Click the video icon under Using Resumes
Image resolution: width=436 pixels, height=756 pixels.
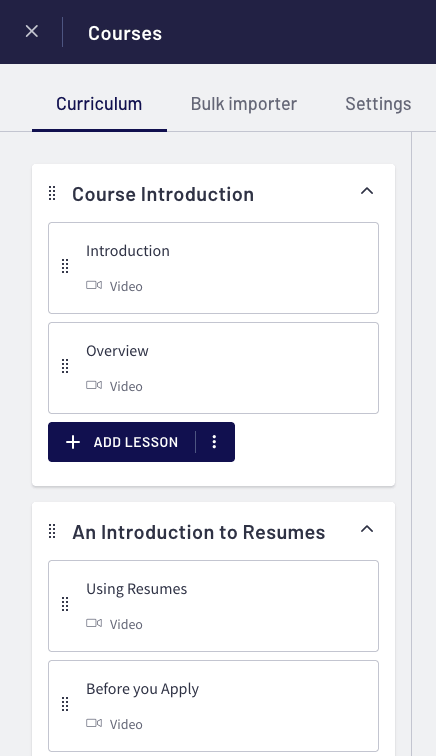[94, 623]
